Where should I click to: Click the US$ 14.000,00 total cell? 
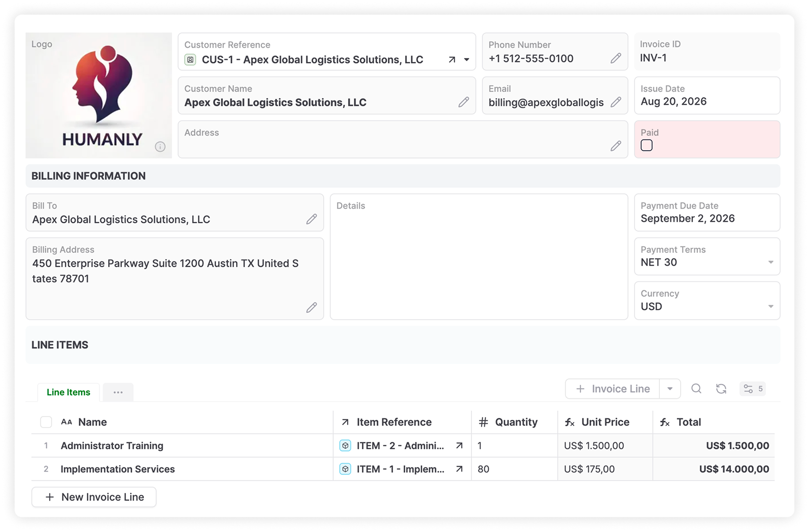[713, 469]
